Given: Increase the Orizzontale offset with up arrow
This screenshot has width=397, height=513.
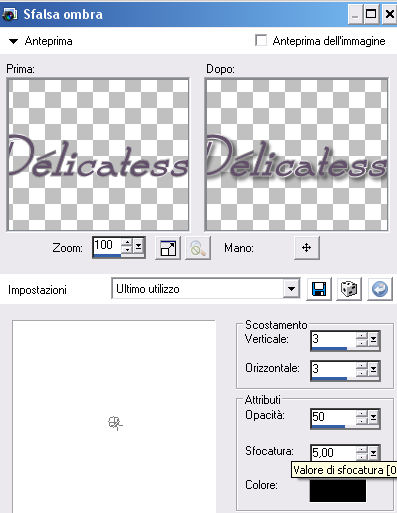Looking at the screenshot, I should click(362, 365).
